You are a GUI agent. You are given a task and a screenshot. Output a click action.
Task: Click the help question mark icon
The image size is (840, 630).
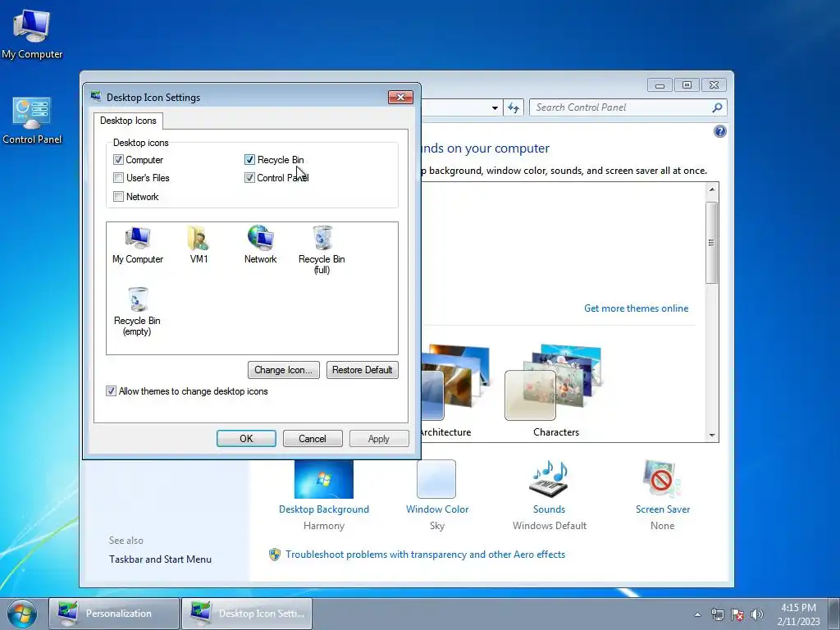[720, 131]
